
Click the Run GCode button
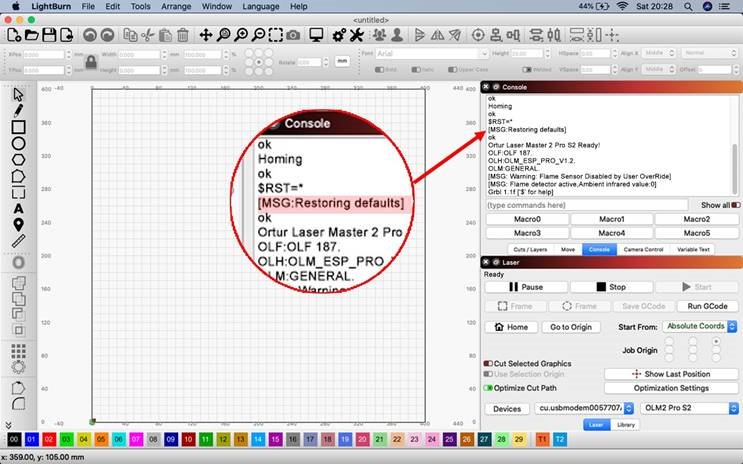(707, 306)
